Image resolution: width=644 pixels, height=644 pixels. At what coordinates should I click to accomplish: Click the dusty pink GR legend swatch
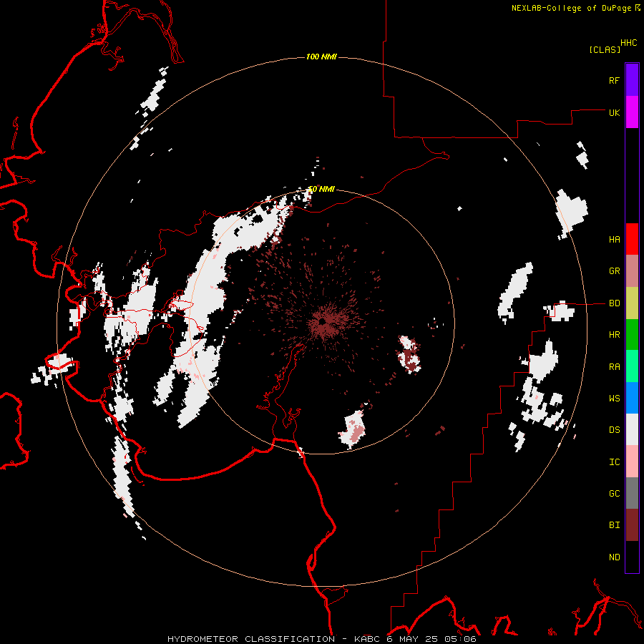[x=632, y=271]
